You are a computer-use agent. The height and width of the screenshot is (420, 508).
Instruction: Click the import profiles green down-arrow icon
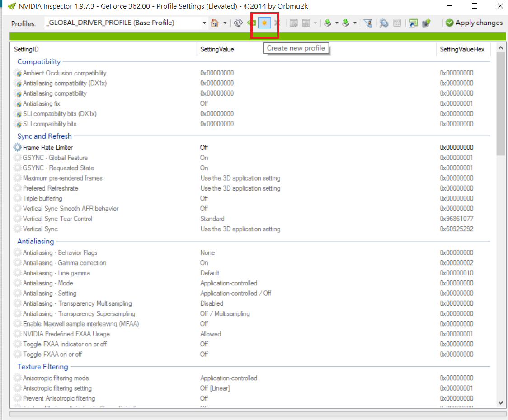[346, 23]
